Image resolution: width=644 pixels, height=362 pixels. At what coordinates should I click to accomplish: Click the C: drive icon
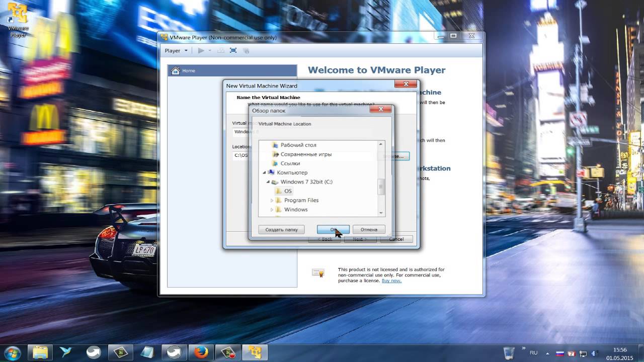[x=275, y=182]
